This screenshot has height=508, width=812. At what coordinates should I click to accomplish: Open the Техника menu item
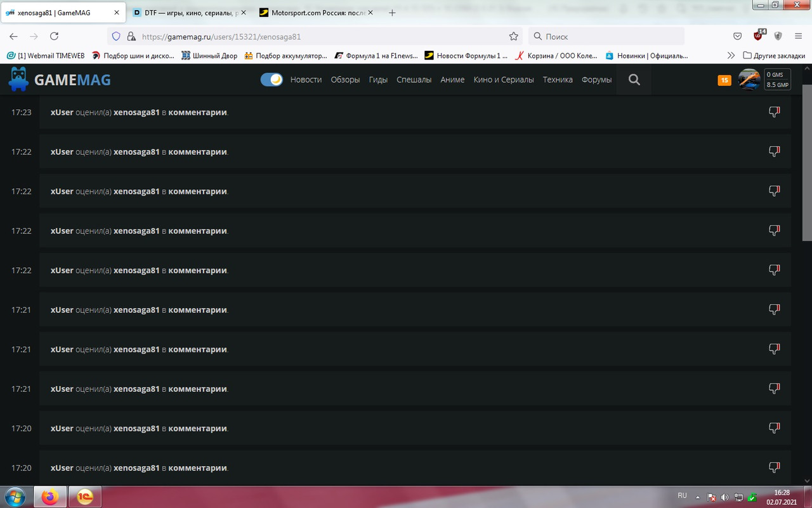(558, 79)
